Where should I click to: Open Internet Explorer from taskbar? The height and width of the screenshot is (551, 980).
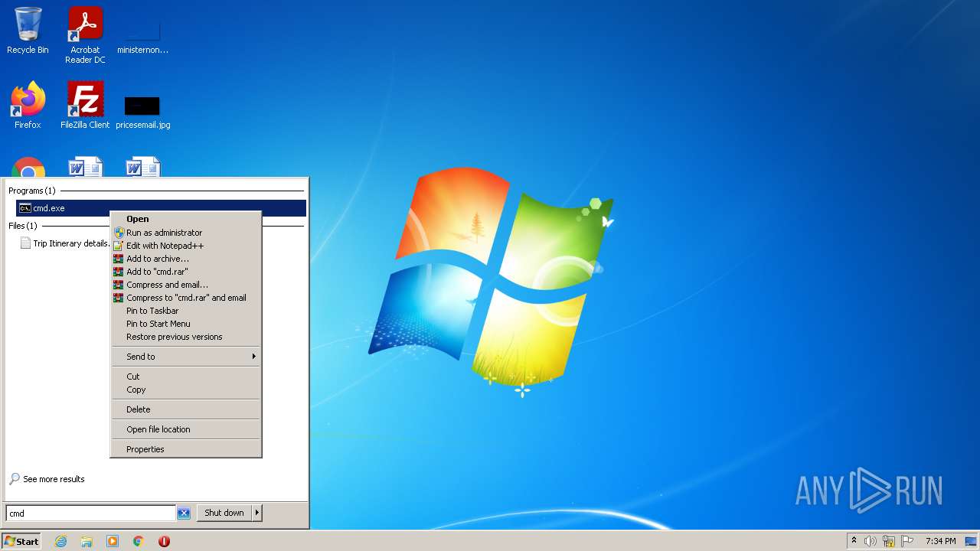click(61, 541)
